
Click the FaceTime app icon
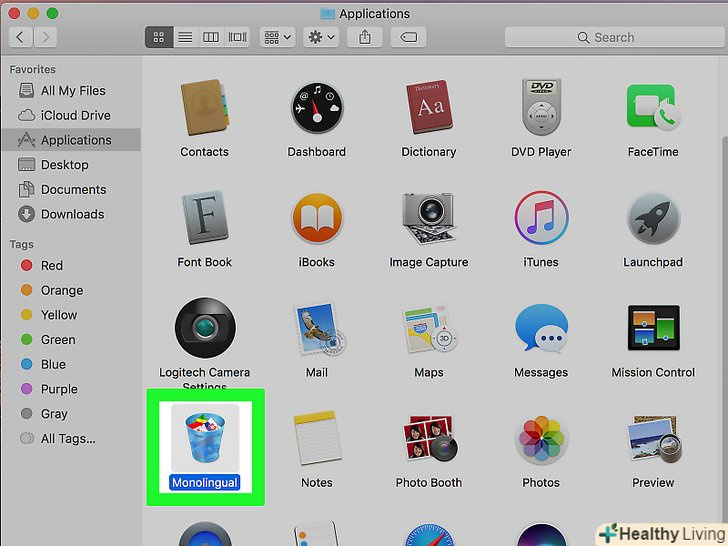[653, 107]
